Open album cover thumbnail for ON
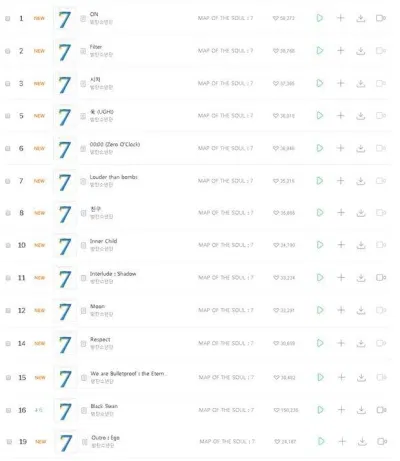The image size is (400, 461). tap(65, 19)
